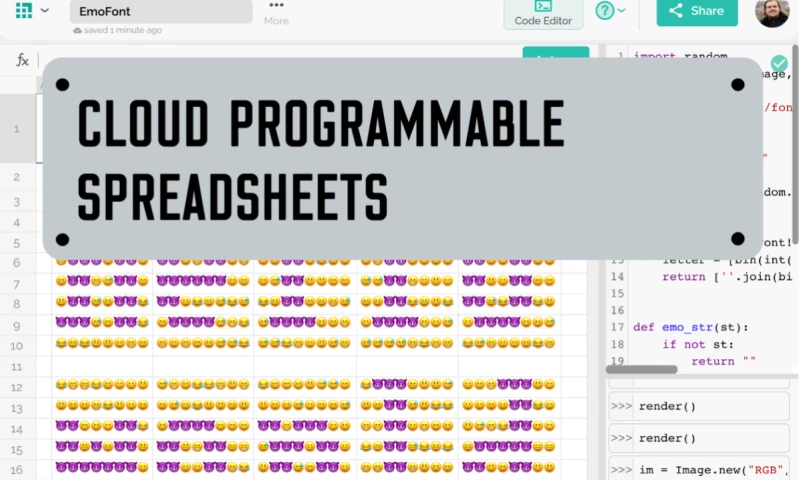Screen dimensions: 800x480
Task: Open the user profile avatar
Action: pos(772,12)
